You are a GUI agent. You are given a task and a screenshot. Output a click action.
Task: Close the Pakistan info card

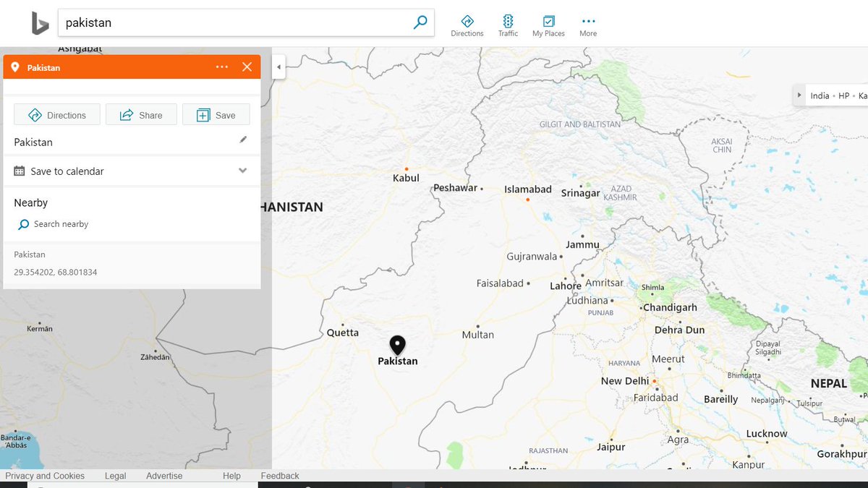pos(247,67)
